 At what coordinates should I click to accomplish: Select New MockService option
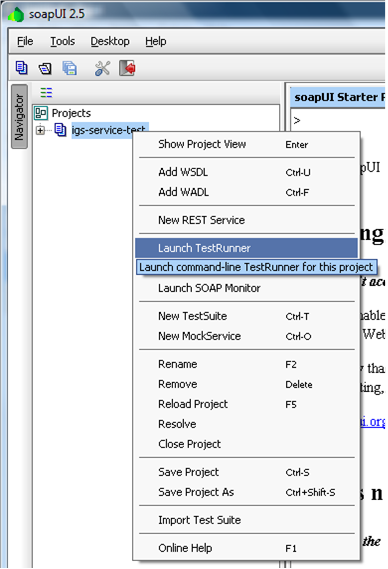pyautogui.click(x=246, y=336)
